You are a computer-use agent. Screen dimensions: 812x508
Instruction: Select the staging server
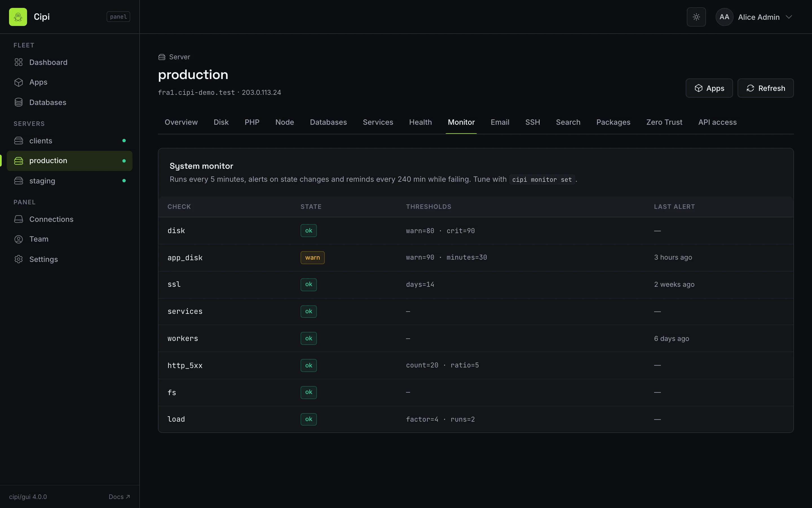69,181
